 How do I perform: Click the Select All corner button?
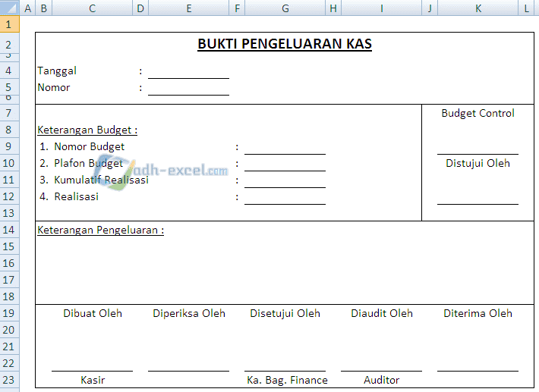(10, 8)
